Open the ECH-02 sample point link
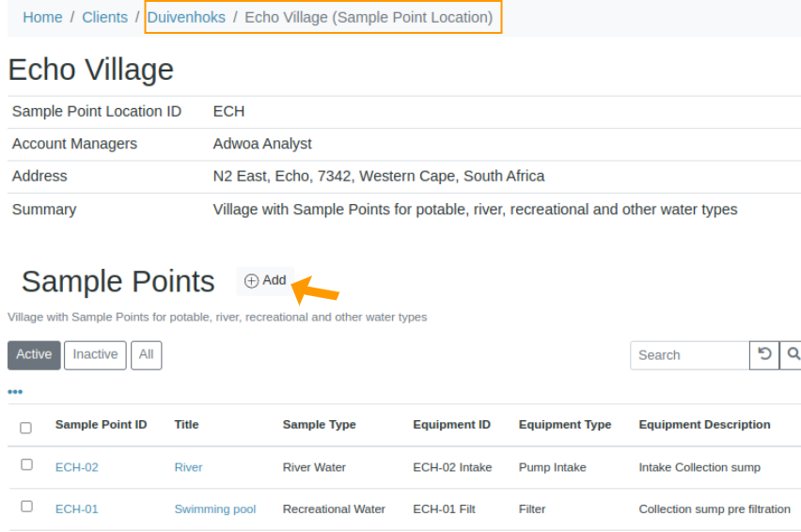 point(76,467)
